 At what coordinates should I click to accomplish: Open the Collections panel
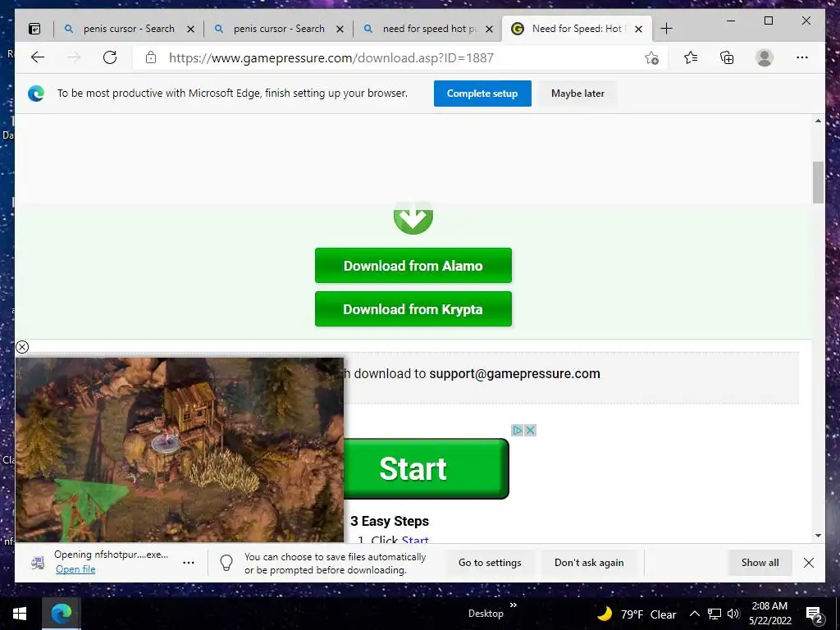(727, 57)
